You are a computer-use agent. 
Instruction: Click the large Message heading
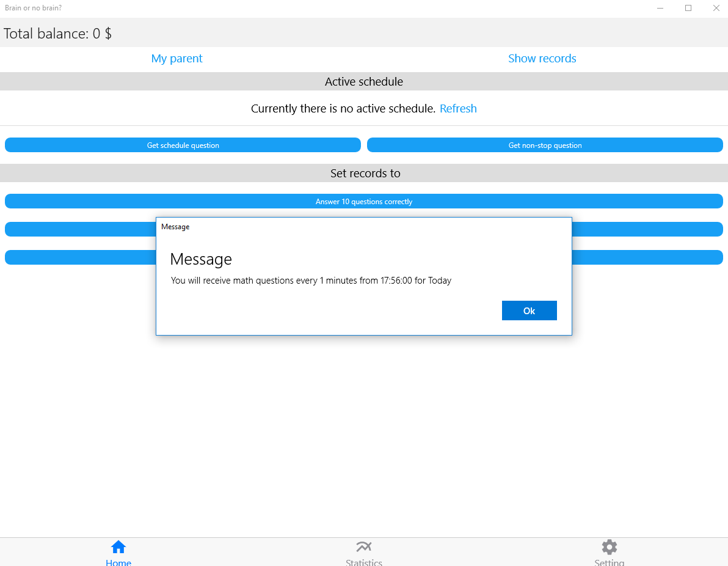click(x=200, y=259)
